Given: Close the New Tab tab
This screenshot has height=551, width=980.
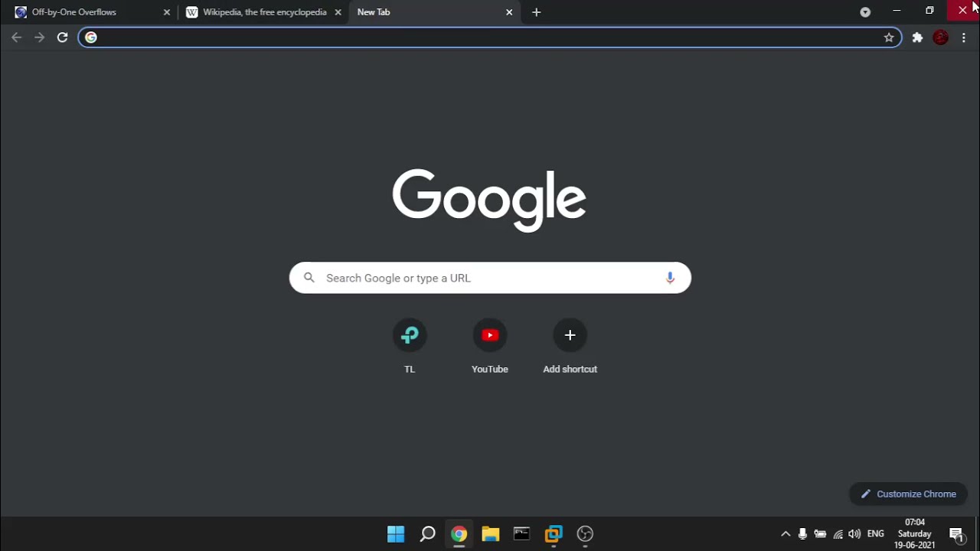Looking at the screenshot, I should (509, 12).
